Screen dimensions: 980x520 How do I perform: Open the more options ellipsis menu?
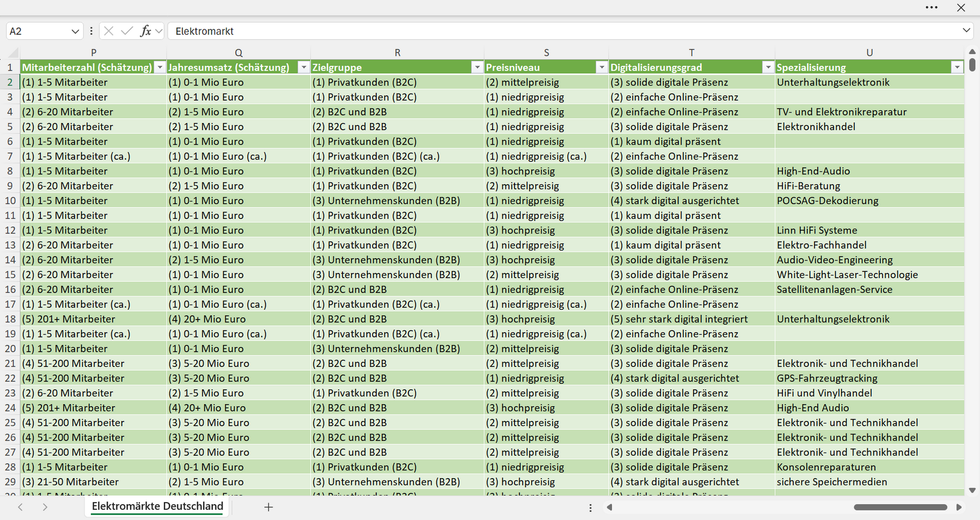[932, 8]
